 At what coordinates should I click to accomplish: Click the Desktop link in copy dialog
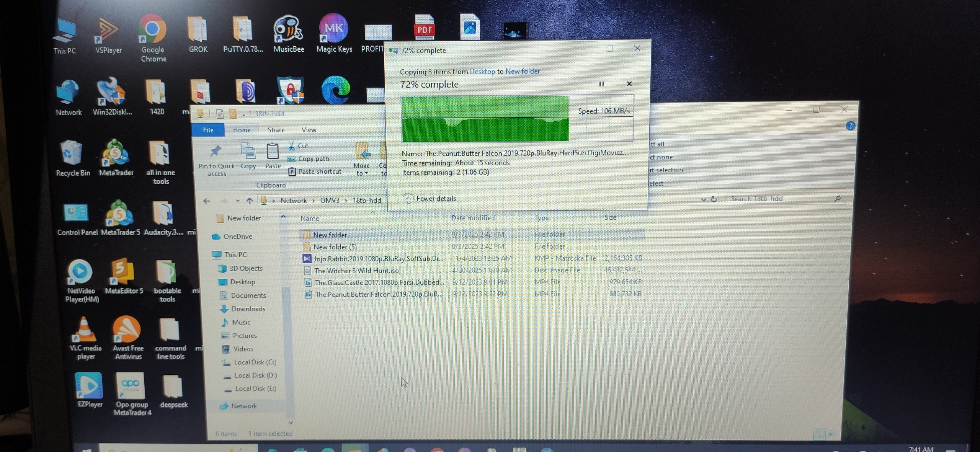point(482,72)
